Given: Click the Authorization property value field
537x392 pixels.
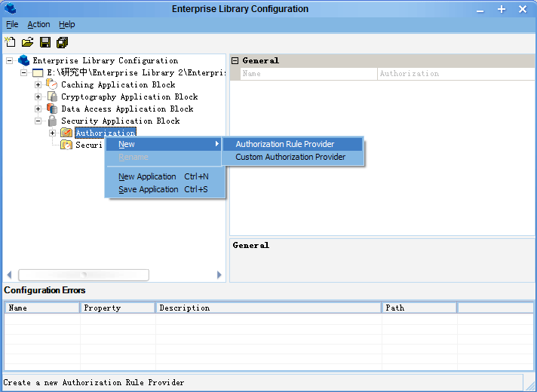Looking at the screenshot, I should 456,74.
